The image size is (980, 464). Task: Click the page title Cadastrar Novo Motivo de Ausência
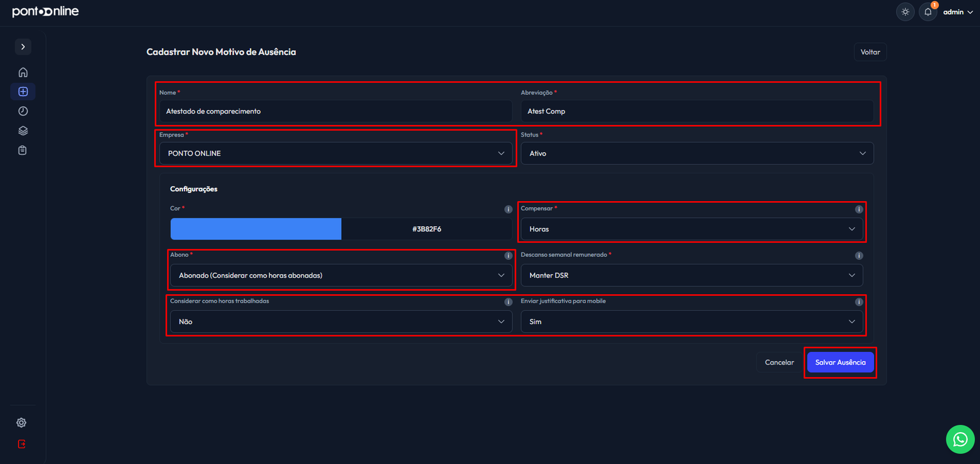pos(221,52)
